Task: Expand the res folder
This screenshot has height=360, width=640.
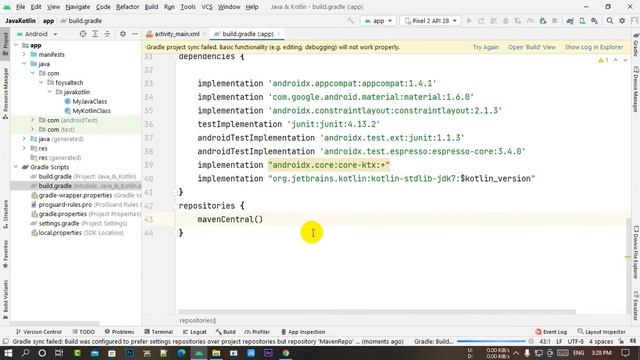Action: (x=24, y=148)
